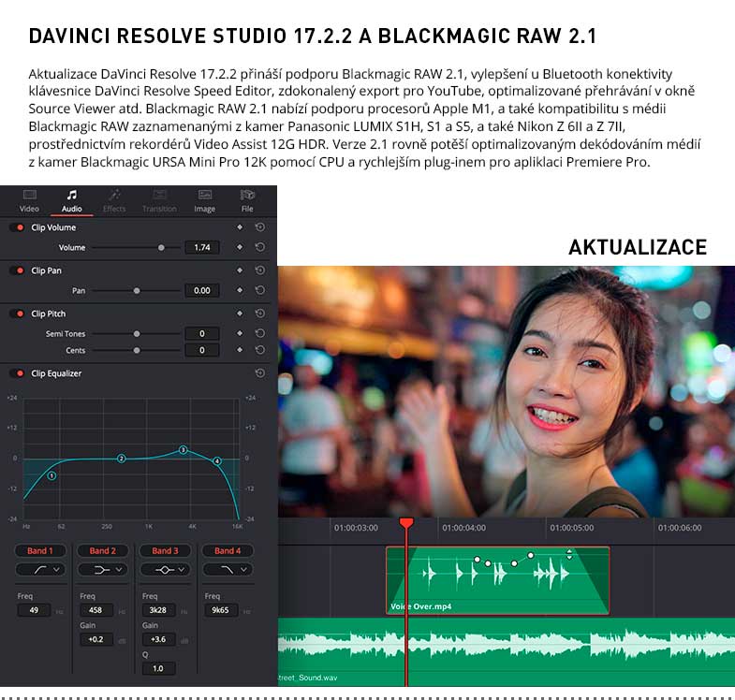Open Band 1 filter type dropdown
This screenshot has height=700, width=735.
[40, 569]
